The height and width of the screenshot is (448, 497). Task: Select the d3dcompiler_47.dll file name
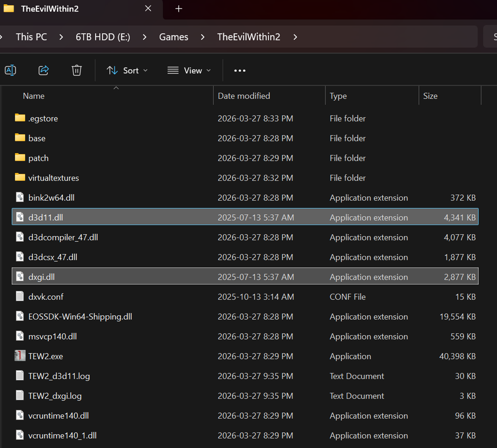[63, 237]
